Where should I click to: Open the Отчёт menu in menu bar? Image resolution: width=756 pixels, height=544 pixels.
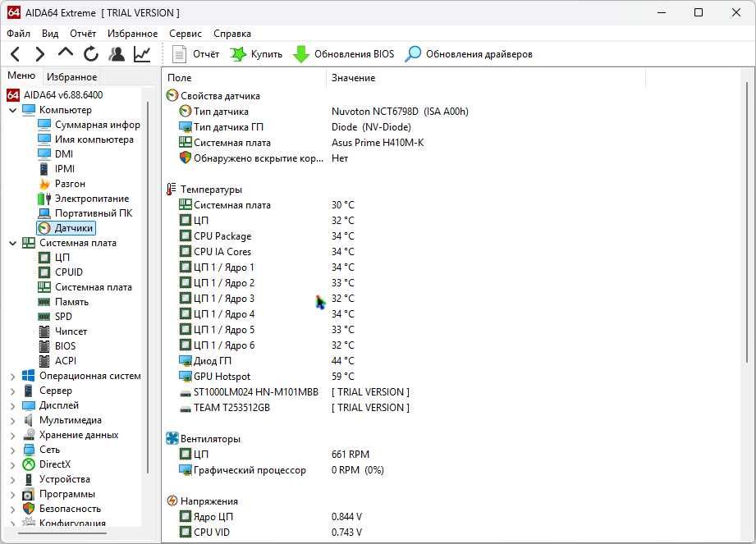(x=83, y=34)
